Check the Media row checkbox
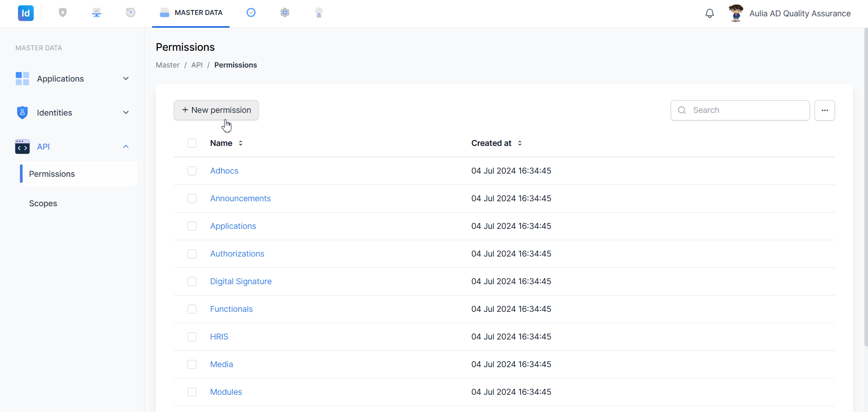The image size is (868, 412). pyautogui.click(x=192, y=364)
